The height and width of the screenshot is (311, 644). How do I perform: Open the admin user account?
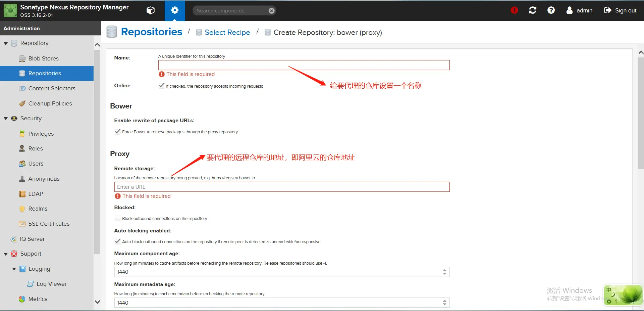point(579,10)
